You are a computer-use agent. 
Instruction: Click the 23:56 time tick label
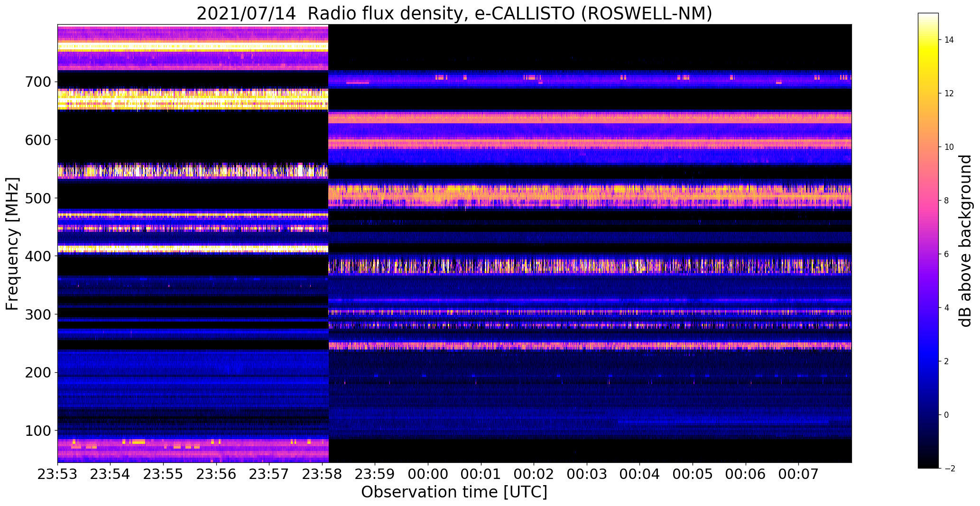[216, 474]
